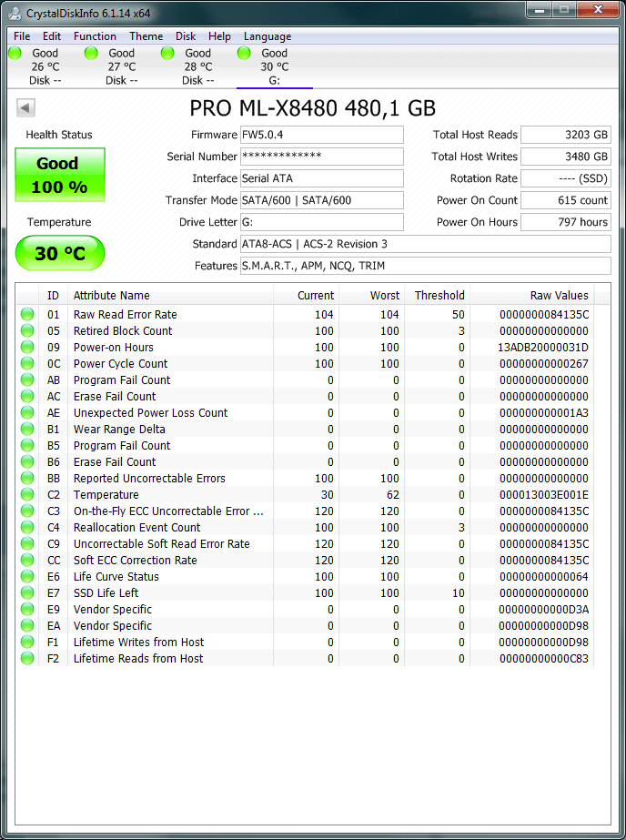Click status icon of Soft ECC Correction Rate
Screen dimensions: 626x840
pos(26,561)
